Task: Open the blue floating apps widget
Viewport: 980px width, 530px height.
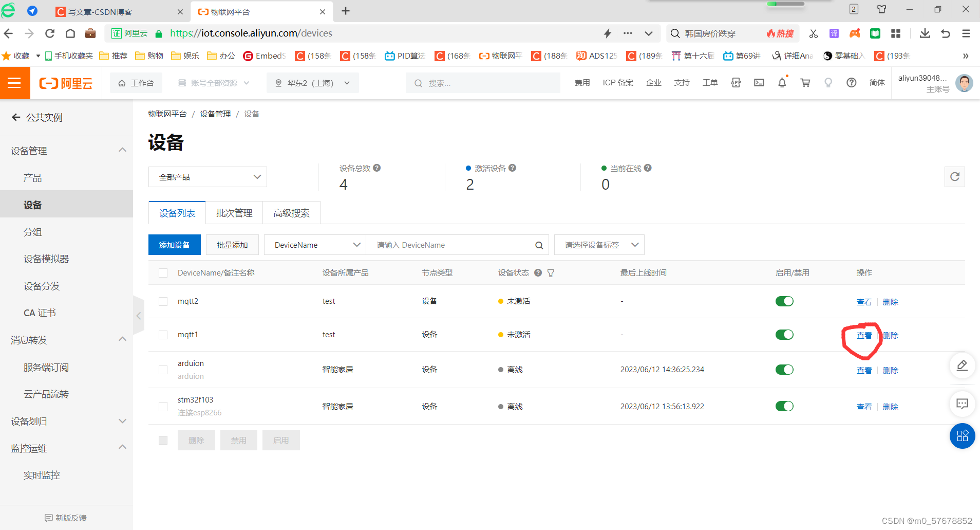Action: pyautogui.click(x=962, y=436)
